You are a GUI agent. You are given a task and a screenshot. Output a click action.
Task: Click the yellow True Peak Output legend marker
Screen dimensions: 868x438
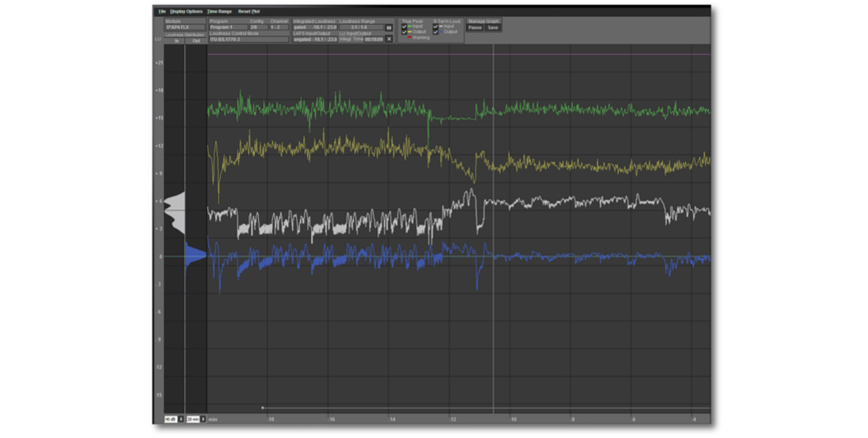coord(410,32)
